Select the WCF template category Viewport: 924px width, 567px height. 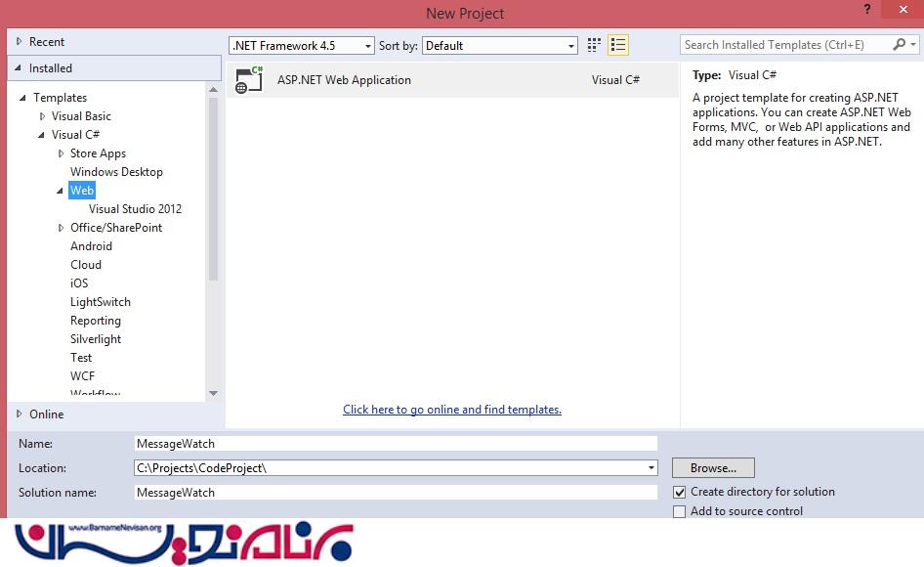82,375
